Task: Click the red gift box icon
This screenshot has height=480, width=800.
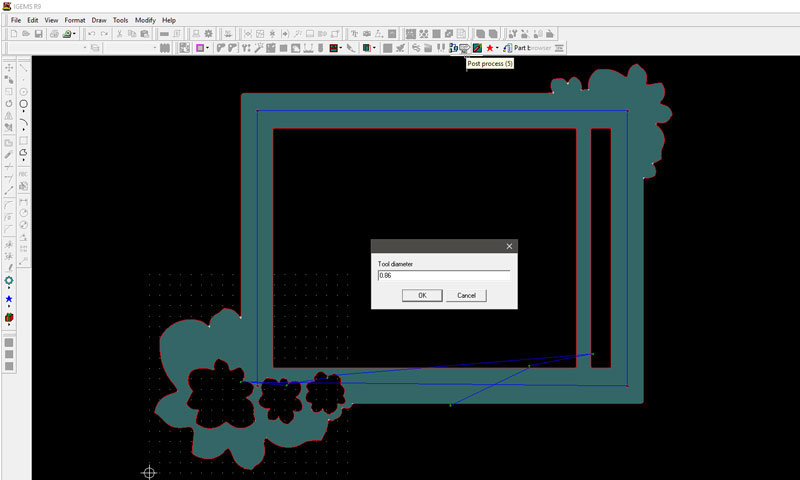Action: click(x=9, y=317)
